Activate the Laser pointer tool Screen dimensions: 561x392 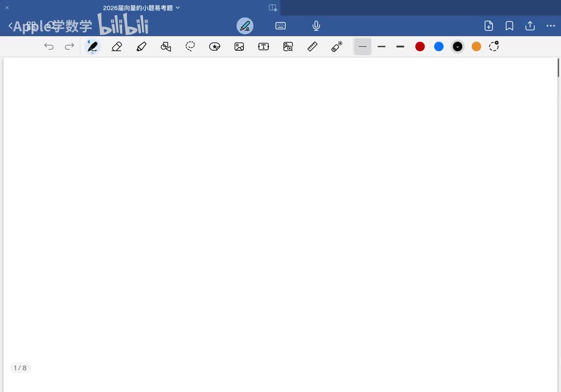(x=337, y=46)
